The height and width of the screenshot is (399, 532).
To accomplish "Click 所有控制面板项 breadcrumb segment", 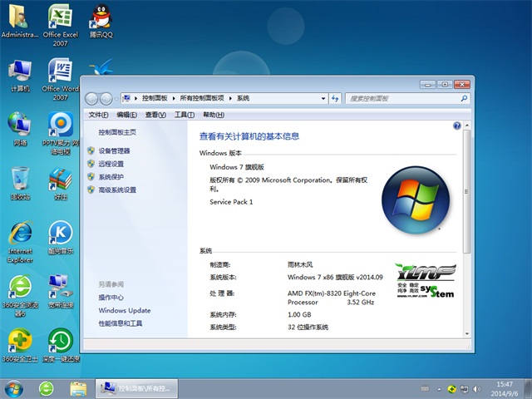I will click(x=202, y=98).
